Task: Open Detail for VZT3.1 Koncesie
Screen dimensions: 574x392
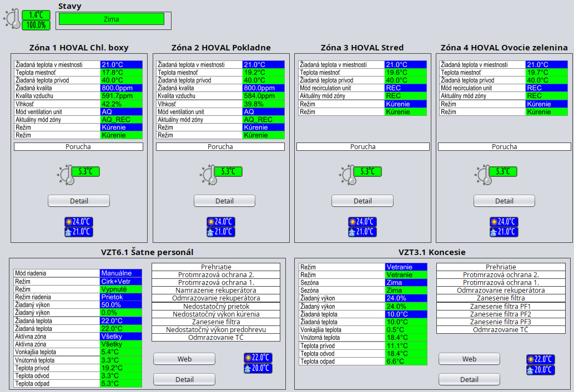Action: 469,379
